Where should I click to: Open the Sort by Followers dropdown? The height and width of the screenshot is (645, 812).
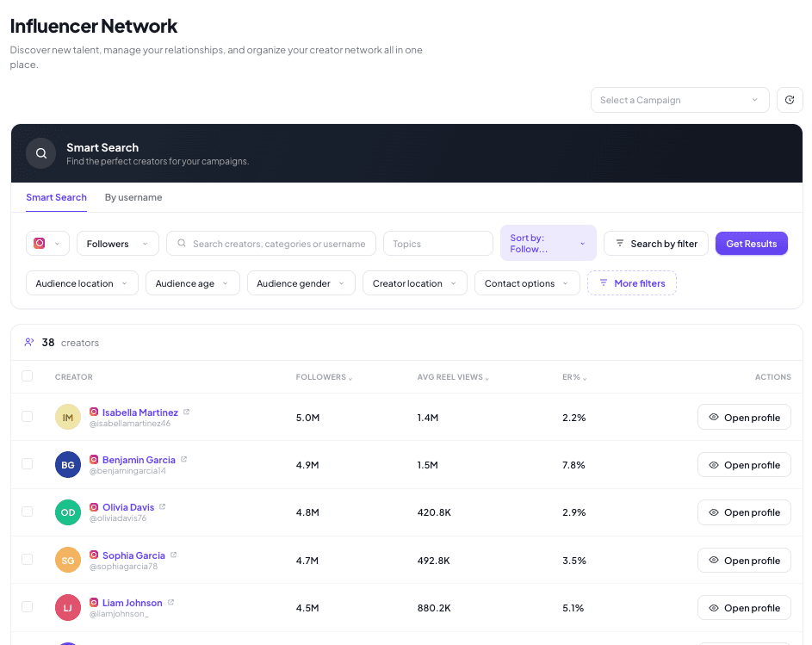click(548, 243)
